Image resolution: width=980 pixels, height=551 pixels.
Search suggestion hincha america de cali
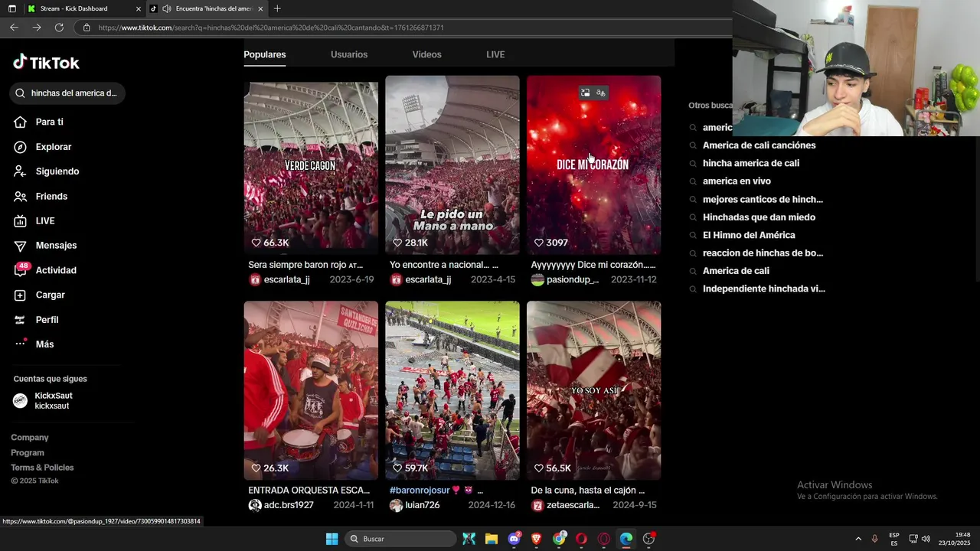750,163
